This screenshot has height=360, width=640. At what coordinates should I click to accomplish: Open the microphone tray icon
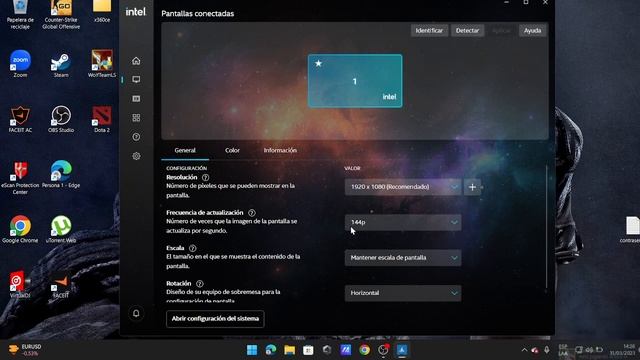click(547, 350)
